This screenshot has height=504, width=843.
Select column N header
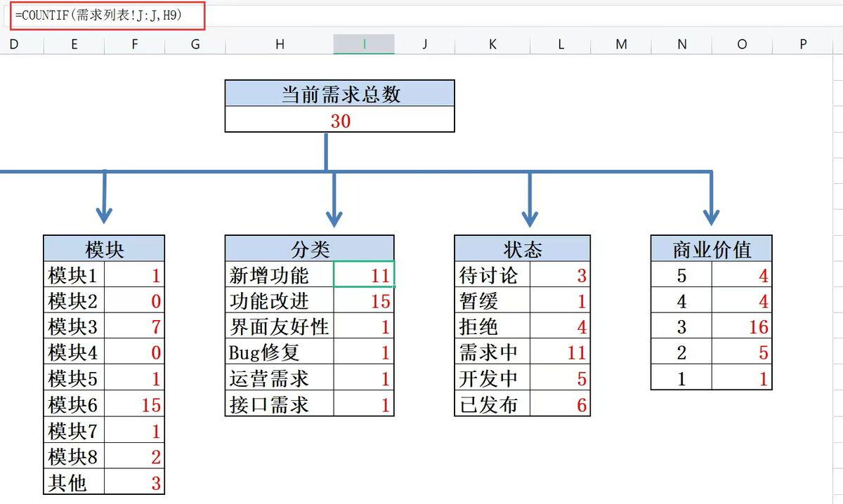(x=681, y=44)
